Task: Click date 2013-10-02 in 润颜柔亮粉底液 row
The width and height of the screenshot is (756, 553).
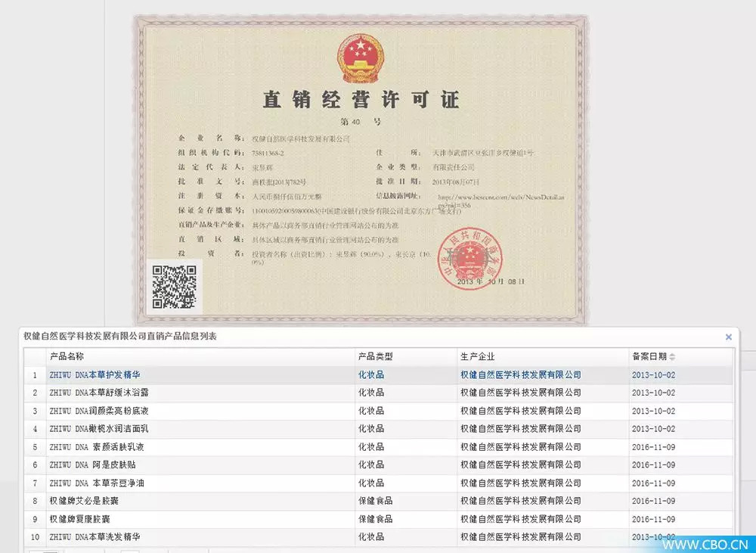Action: coord(653,411)
